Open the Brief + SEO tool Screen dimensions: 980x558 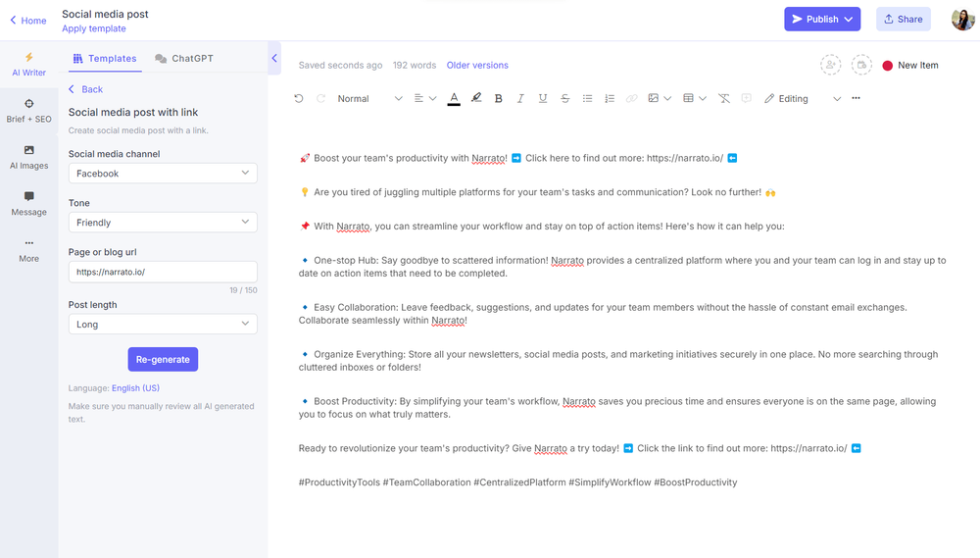28,111
